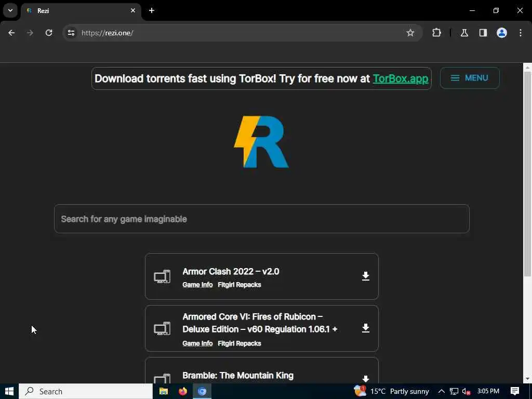Open the clock showing 3:05 PM

(x=488, y=392)
